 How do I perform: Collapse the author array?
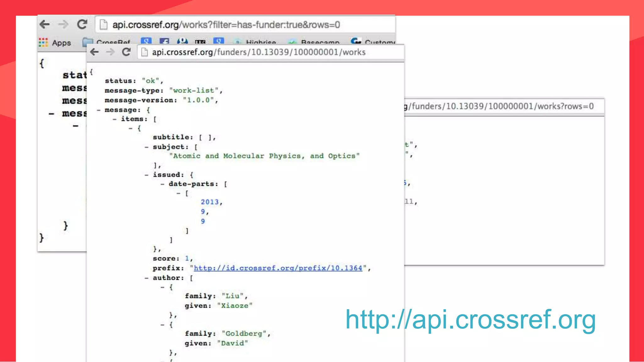(147, 278)
